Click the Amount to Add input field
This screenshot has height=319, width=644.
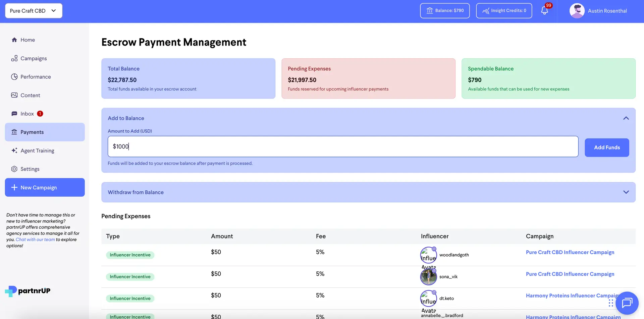[x=342, y=146]
